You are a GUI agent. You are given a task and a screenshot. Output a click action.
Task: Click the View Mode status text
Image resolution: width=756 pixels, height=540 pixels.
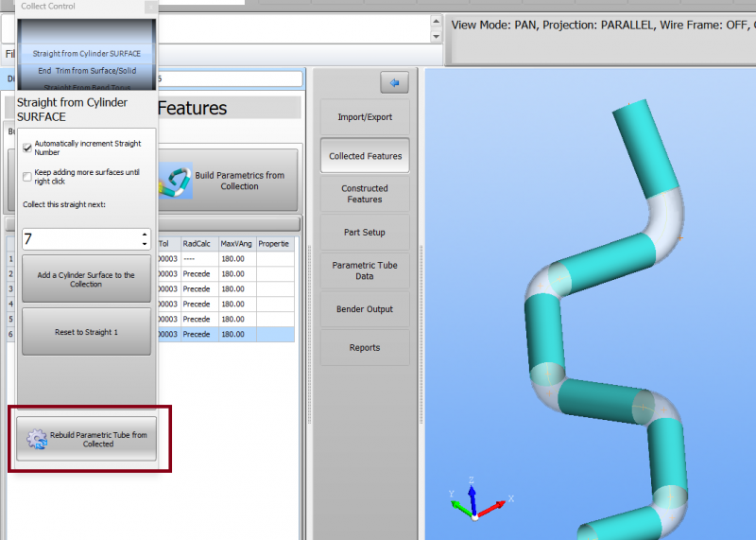(603, 26)
